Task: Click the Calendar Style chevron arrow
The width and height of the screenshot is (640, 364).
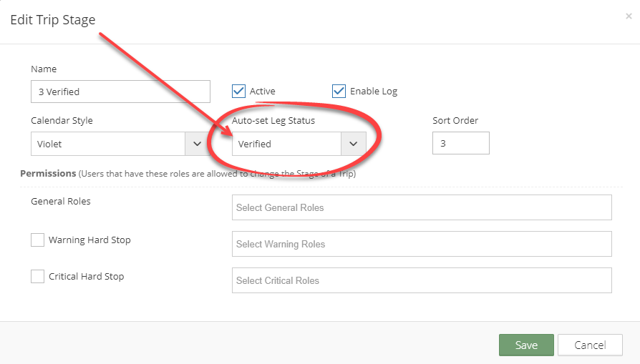Action: click(x=197, y=144)
